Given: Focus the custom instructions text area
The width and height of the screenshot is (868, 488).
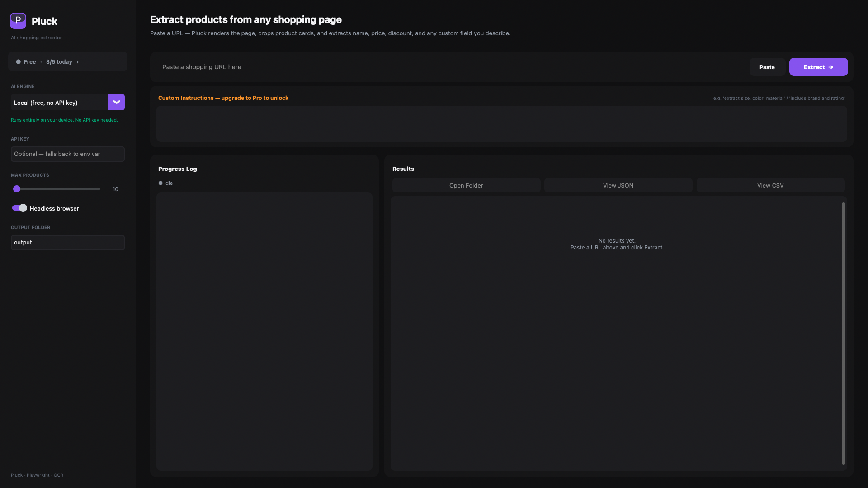Looking at the screenshot, I should coord(502,124).
